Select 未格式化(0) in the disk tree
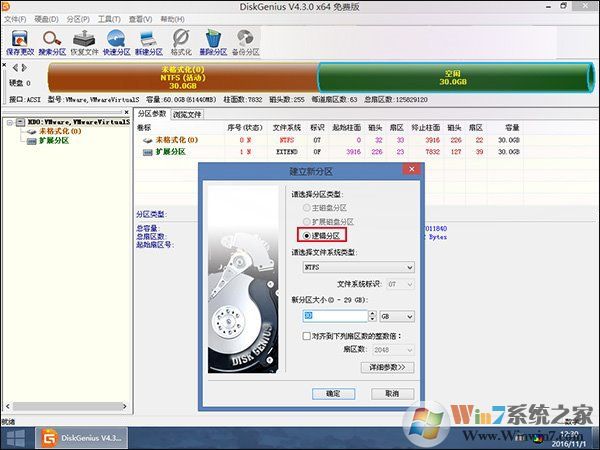The width and height of the screenshot is (600, 450). pos(60,131)
